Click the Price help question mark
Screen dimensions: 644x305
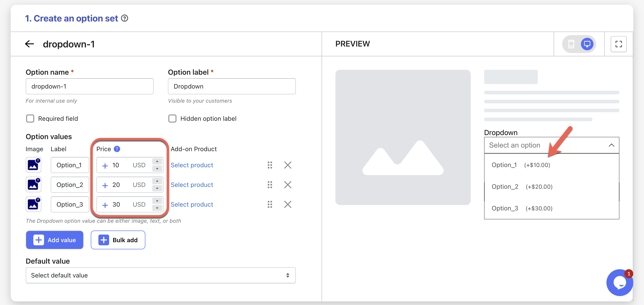(117, 149)
